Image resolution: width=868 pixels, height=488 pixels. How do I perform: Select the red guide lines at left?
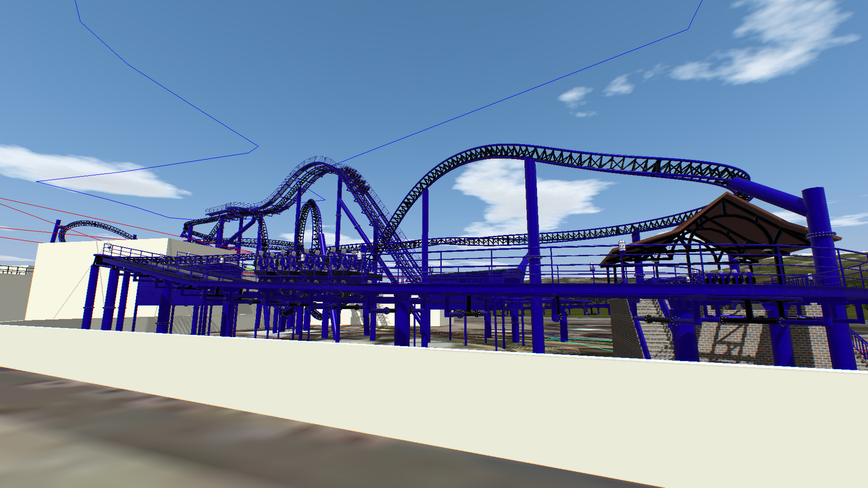[x=27, y=204]
